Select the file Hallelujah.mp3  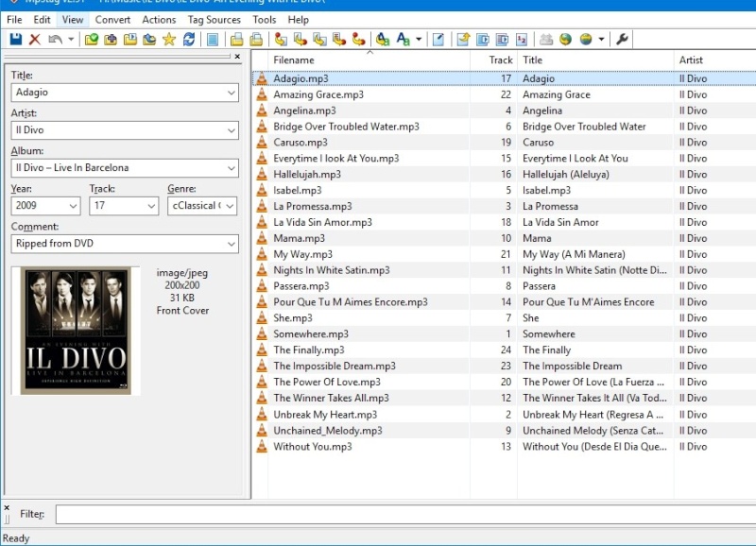pos(307,174)
